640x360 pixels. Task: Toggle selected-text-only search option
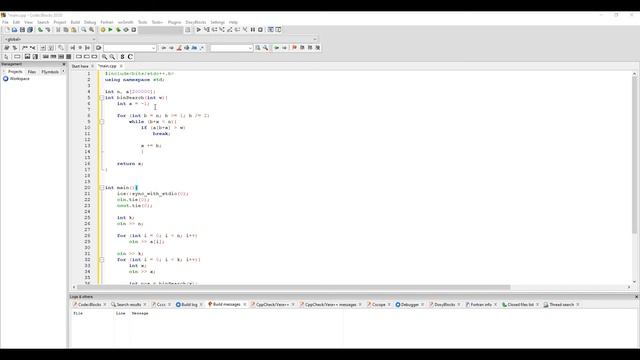point(187,48)
